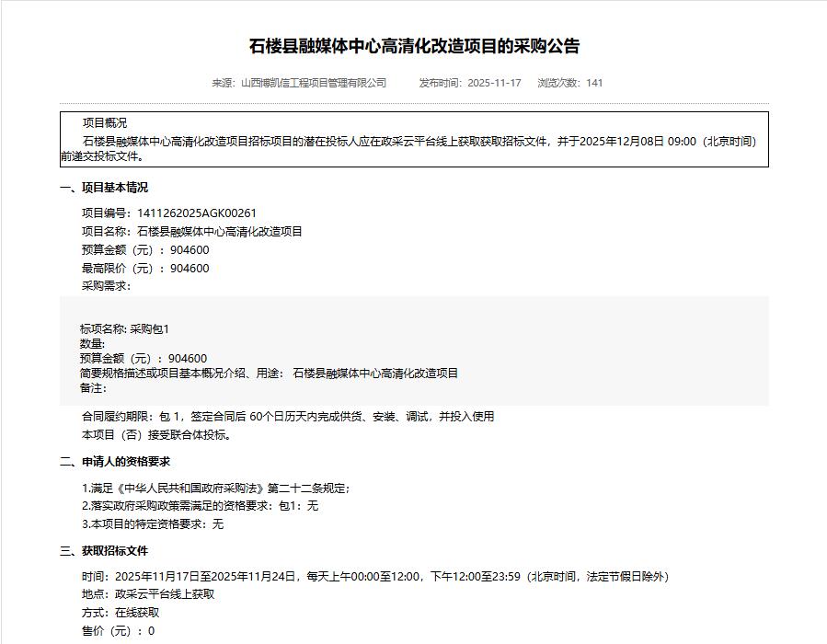Click the 项目概况 heading in the bordered box

tap(105, 123)
